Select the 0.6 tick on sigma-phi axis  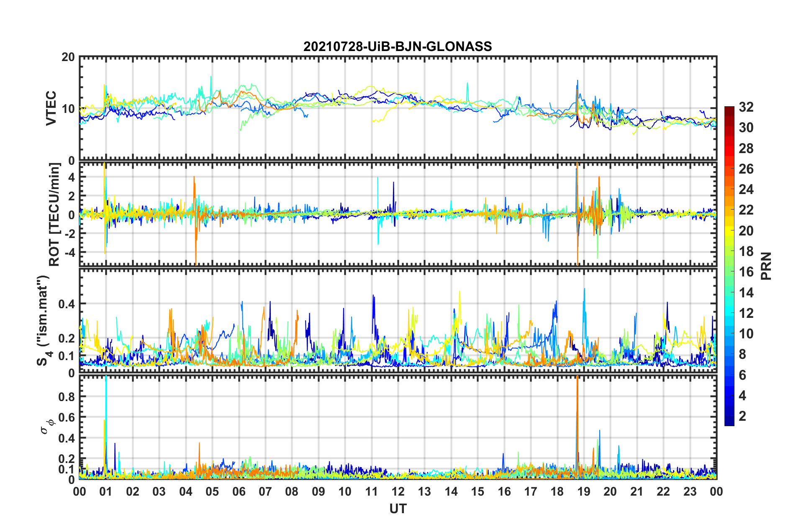[67, 417]
